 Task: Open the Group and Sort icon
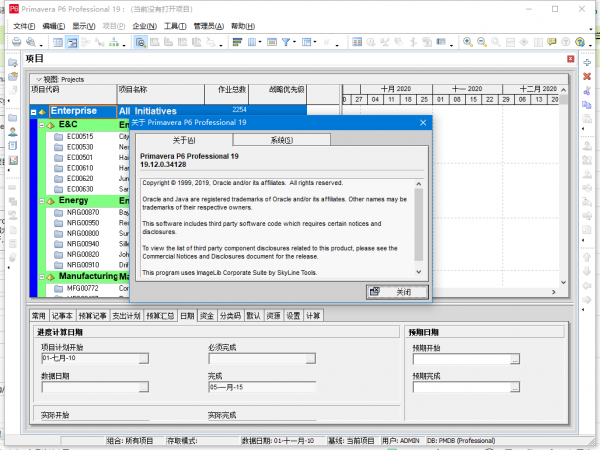pyautogui.click(x=306, y=42)
